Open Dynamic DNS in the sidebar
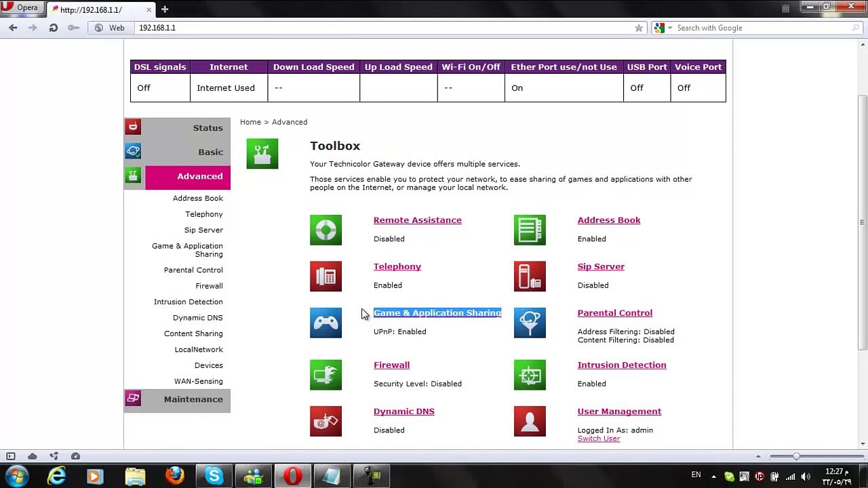This screenshot has width=868, height=488. click(x=198, y=317)
